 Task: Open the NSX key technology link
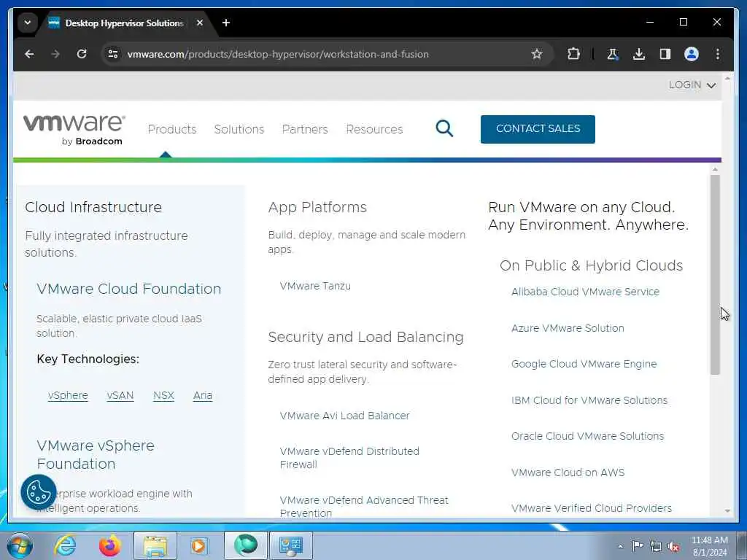163,395
